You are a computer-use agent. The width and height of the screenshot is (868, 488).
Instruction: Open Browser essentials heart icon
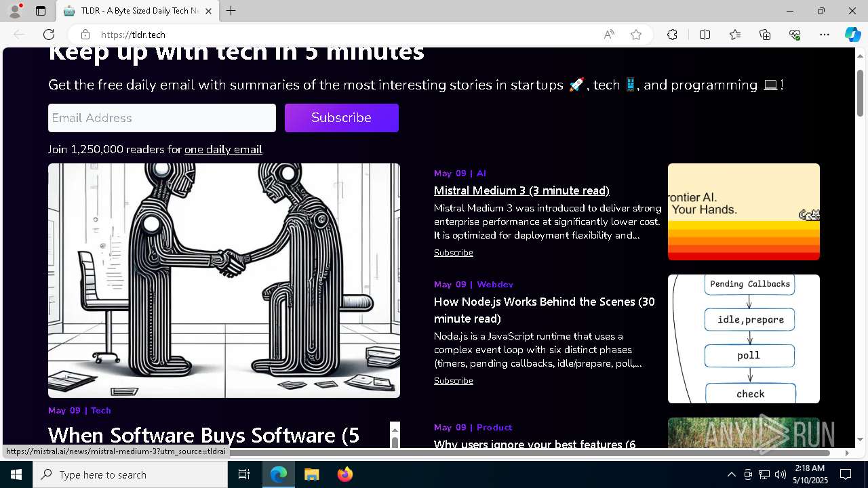pos(795,35)
